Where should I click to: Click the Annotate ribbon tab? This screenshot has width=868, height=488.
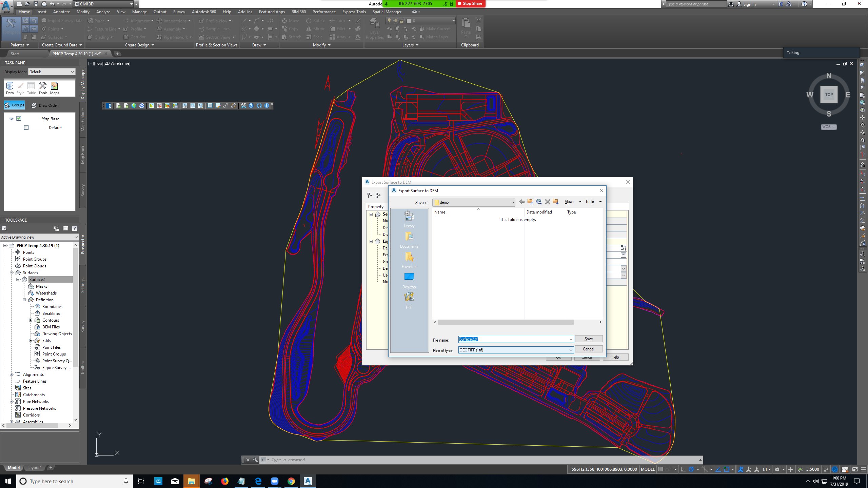[61, 12]
